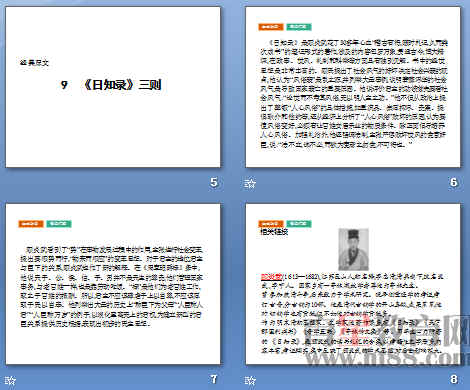This screenshot has height=390, width=470.
Task: Select the slide 8 thumbnail with watermark
Action: tap(353, 284)
